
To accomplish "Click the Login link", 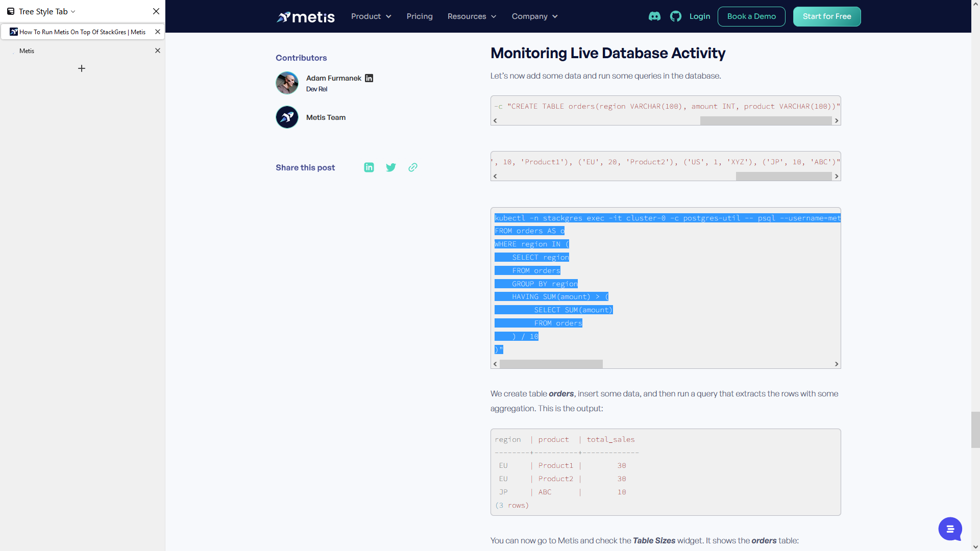I will (699, 16).
